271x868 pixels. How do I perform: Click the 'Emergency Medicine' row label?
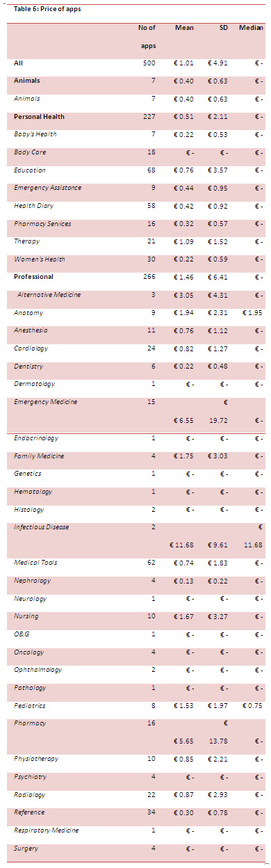click(46, 401)
